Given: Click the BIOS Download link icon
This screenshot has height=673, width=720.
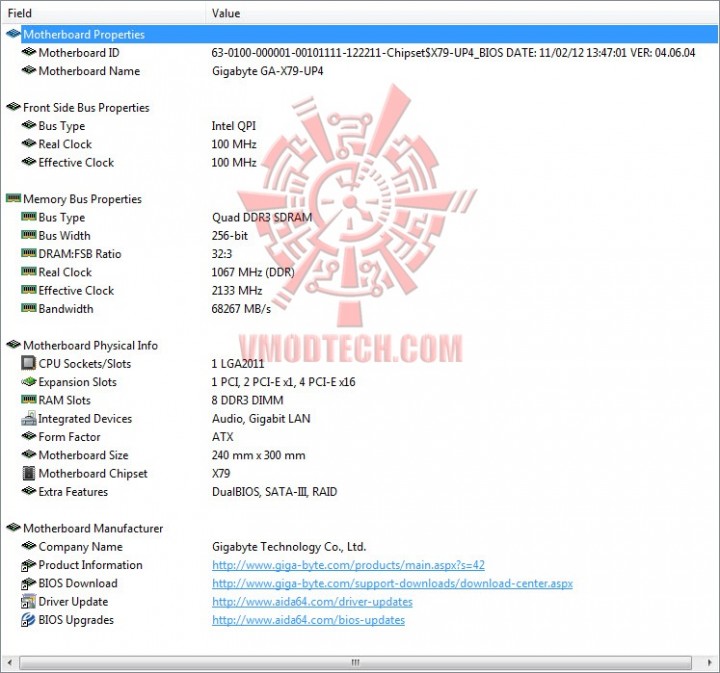Looking at the screenshot, I should coord(28,583).
